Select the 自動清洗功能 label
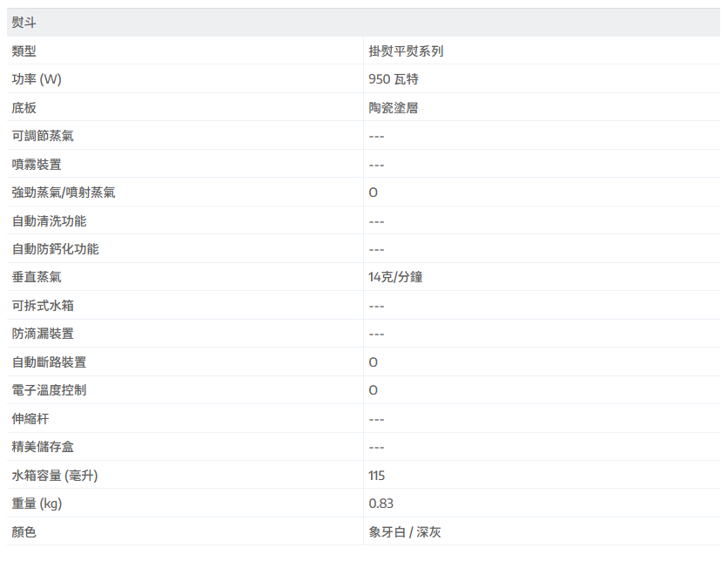The image size is (728, 561). pyautogui.click(x=49, y=221)
